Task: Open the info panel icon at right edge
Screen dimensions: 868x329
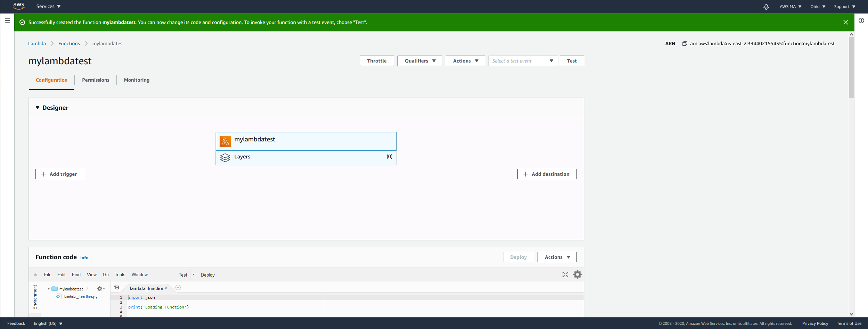Action: click(x=861, y=20)
